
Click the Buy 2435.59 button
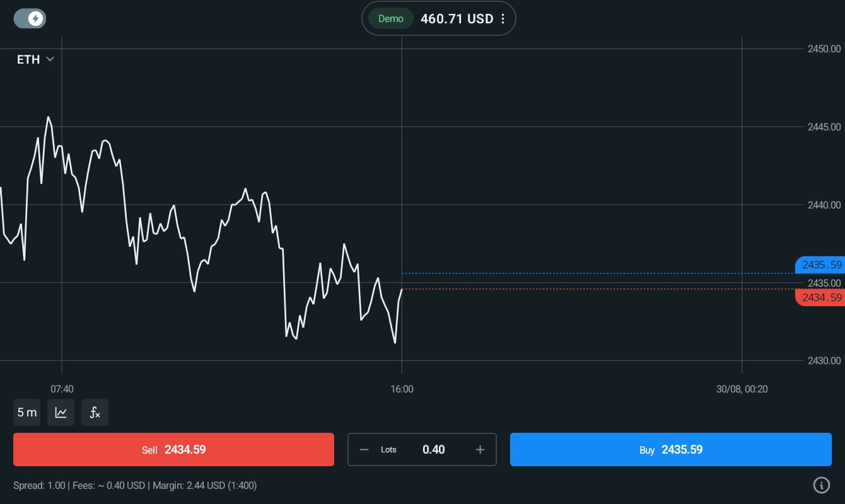671,450
